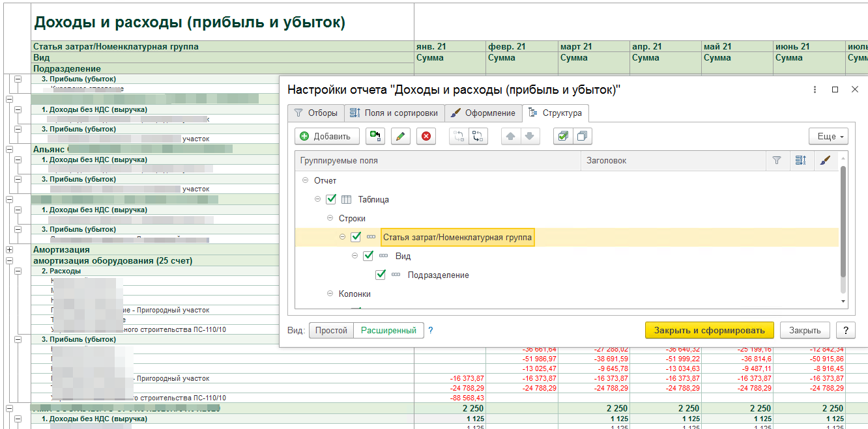Select the Отчет row in structure tree
The image size is (868, 429).
567,181
